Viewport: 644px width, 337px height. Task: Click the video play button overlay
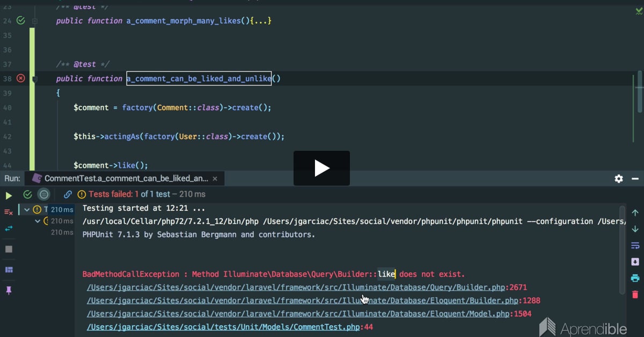(x=321, y=169)
